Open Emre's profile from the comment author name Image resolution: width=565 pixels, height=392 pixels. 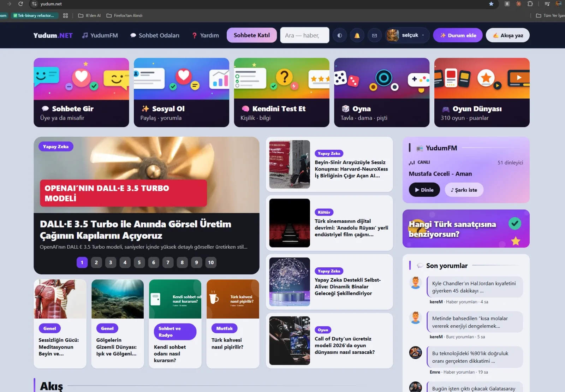[435, 372]
